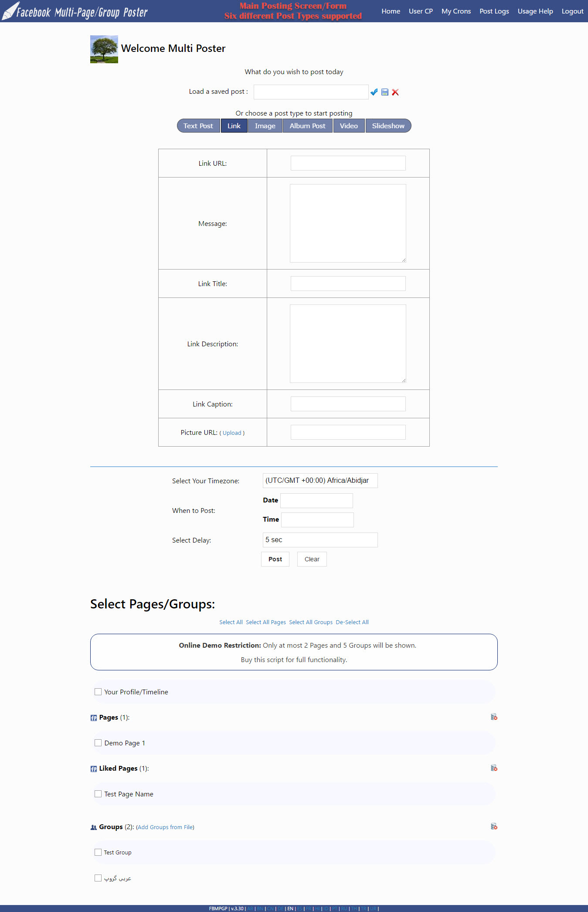Viewport: 588px width, 912px height.
Task: Open My Crons in the top navigation
Action: click(x=456, y=11)
